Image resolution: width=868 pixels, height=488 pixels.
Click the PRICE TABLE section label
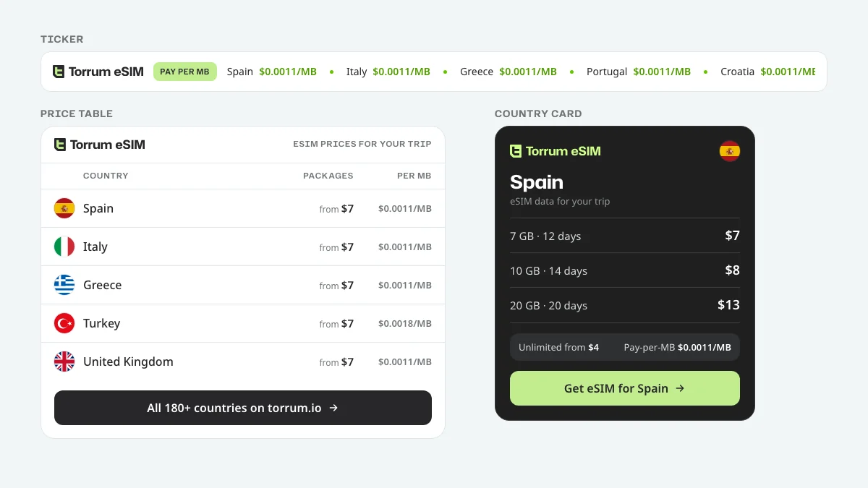tap(77, 114)
